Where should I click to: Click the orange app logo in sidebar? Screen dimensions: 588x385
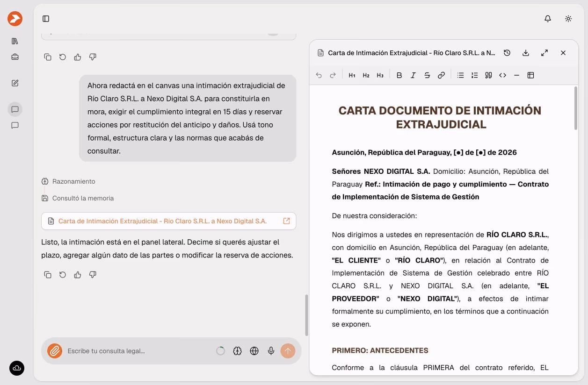(x=15, y=19)
